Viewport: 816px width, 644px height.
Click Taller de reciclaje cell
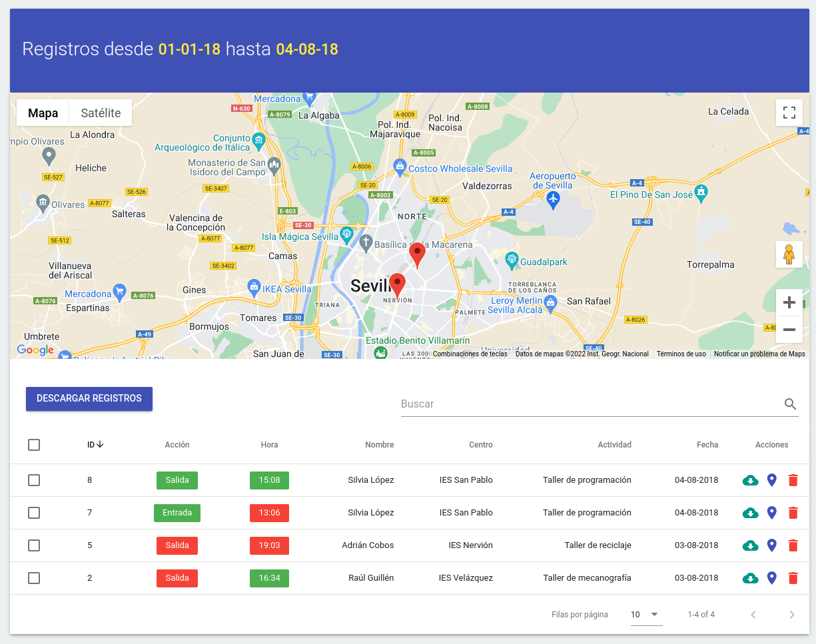coord(598,545)
